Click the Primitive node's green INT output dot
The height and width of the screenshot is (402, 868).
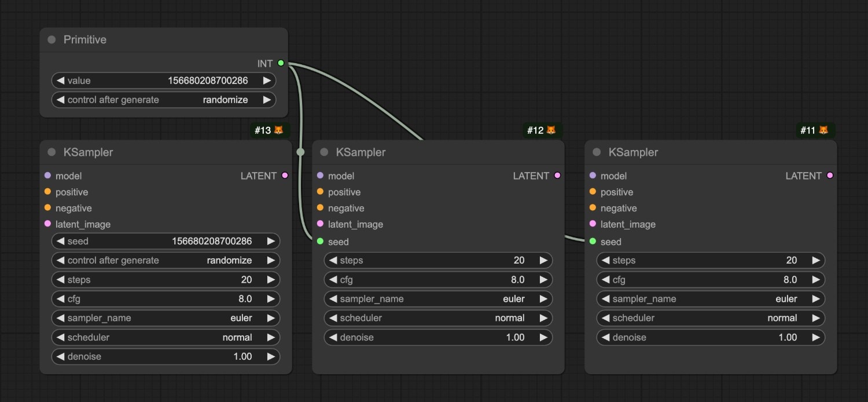281,63
